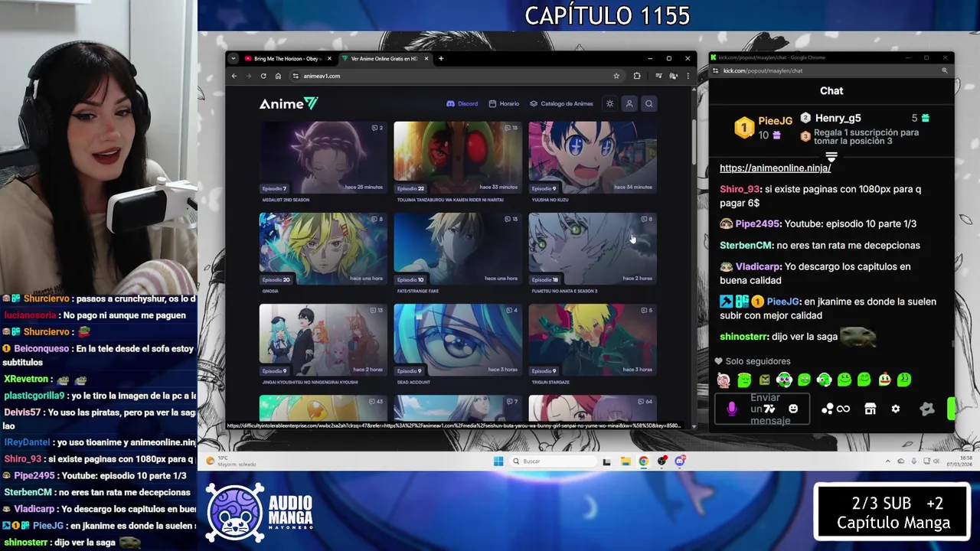
Task: Open Chrome extensions puzzle icon
Action: point(637,76)
